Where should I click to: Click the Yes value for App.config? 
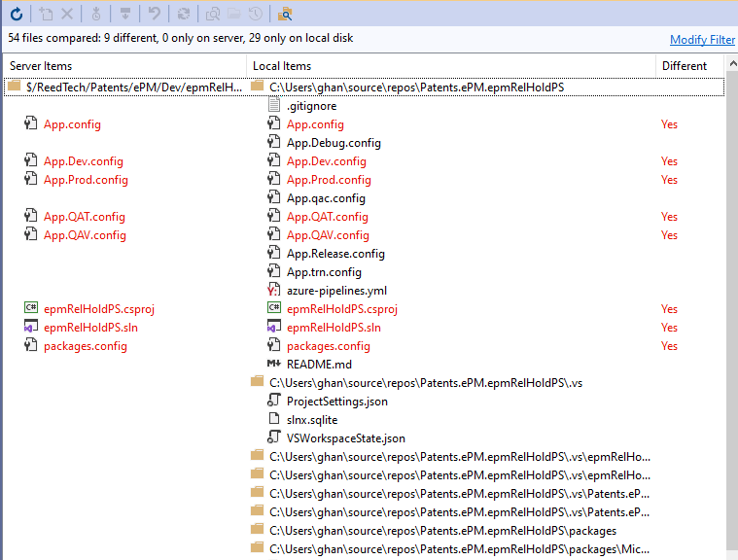[669, 124]
